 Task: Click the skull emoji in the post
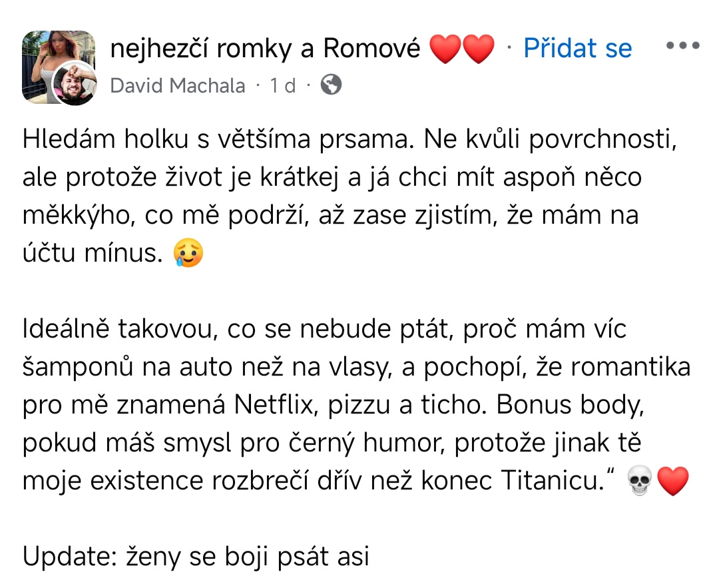tap(640, 481)
